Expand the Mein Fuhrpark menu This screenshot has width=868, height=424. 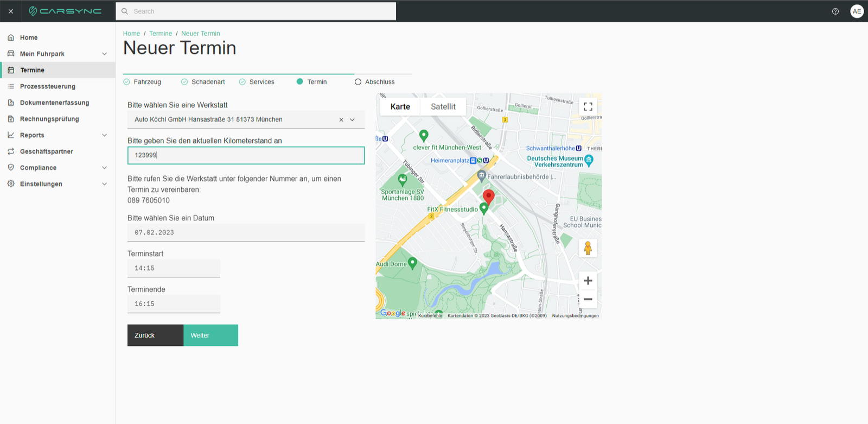pyautogui.click(x=104, y=54)
